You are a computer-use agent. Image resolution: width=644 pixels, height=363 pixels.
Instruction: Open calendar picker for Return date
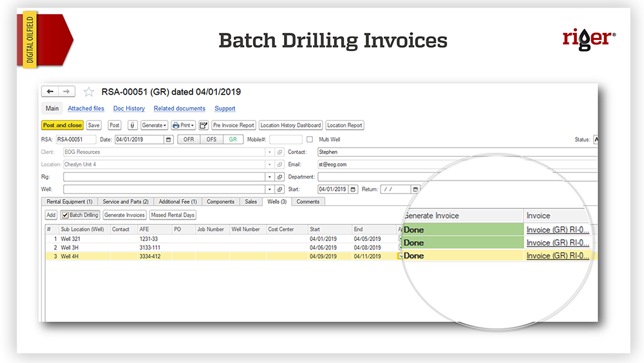[415, 190]
